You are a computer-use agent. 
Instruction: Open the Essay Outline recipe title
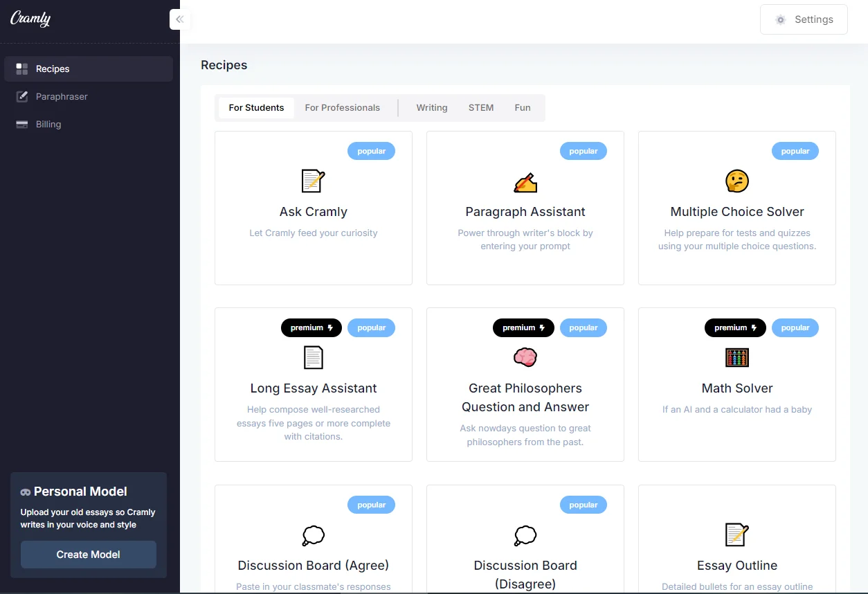pos(737,566)
